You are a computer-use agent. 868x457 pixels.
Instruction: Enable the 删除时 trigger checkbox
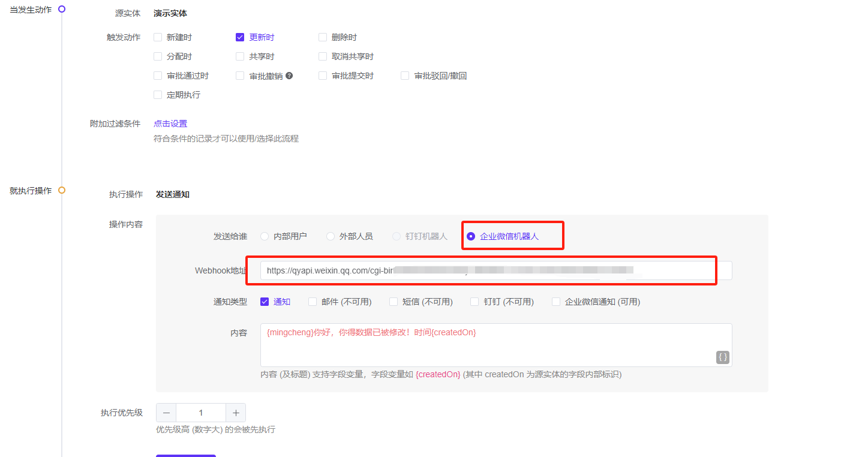point(323,37)
